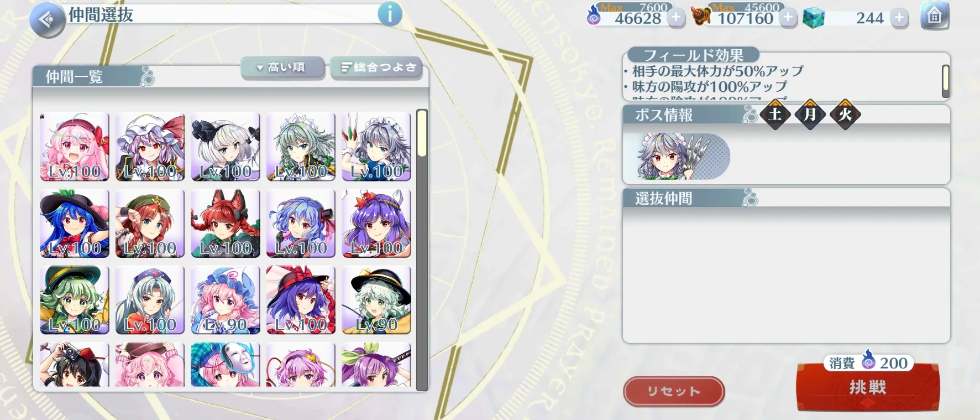Select the 月 element diamond icon
Image resolution: width=980 pixels, height=420 pixels.
click(x=810, y=115)
